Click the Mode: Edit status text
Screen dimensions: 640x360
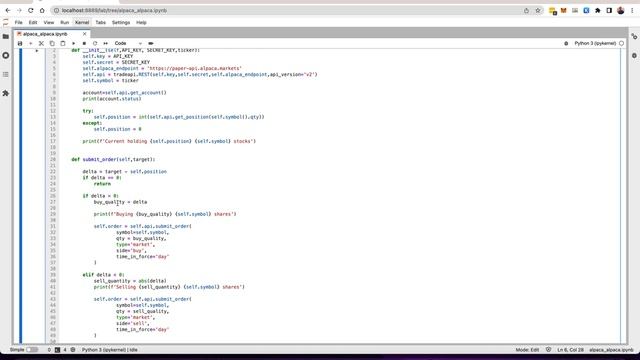click(527, 350)
